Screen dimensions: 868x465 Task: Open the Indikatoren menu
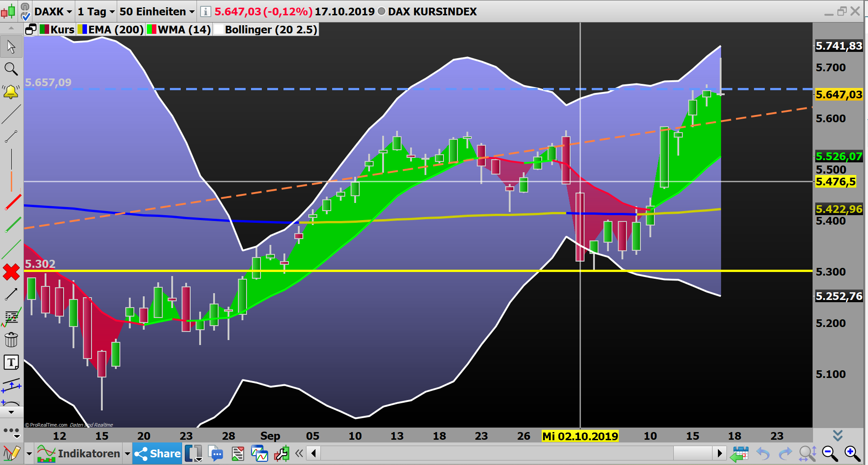(87, 453)
